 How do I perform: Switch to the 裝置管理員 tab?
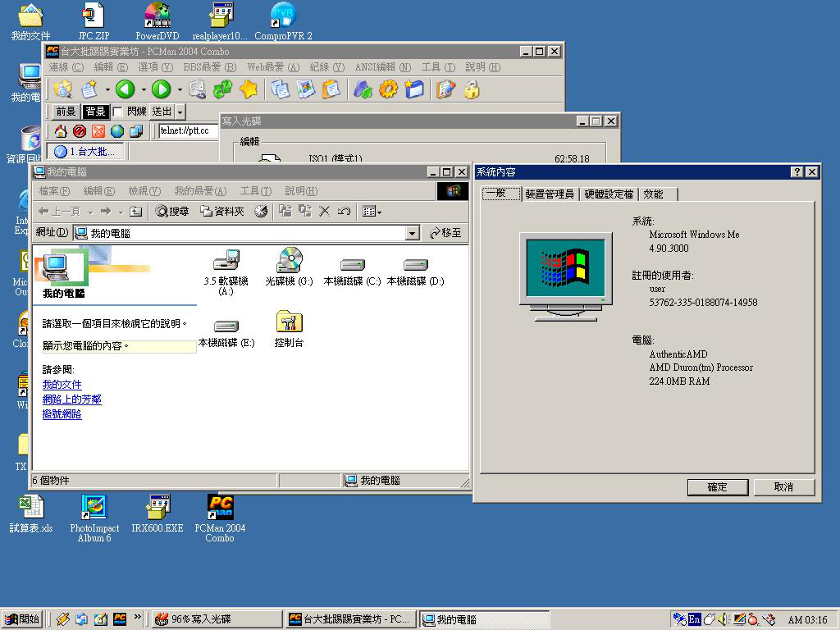point(549,194)
